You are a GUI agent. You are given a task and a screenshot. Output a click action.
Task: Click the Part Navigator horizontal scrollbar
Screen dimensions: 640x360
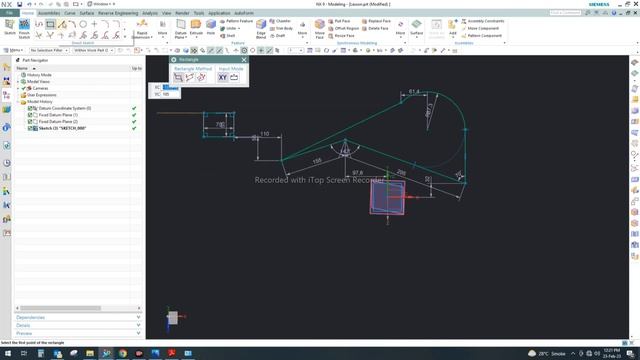click(x=60, y=308)
